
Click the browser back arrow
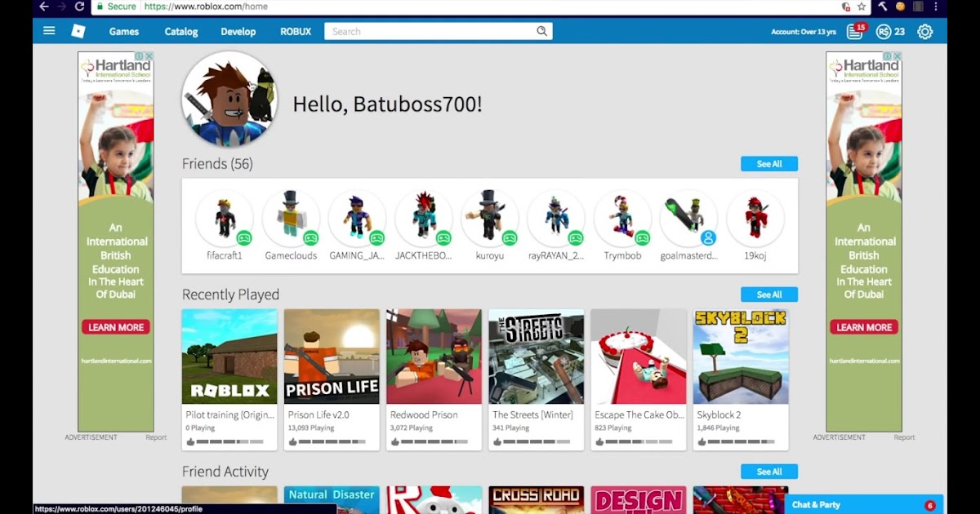click(43, 7)
